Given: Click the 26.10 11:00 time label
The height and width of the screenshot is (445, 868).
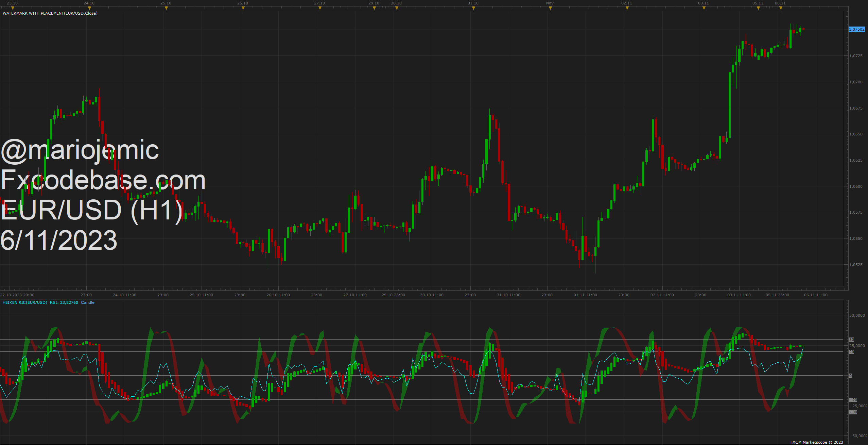Looking at the screenshot, I should [278, 295].
